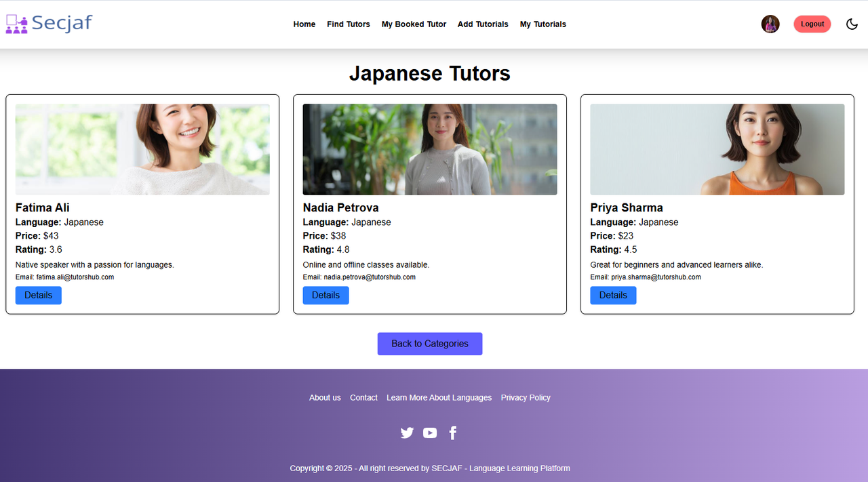The width and height of the screenshot is (868, 482).
Task: Open the Privacy Policy footer link
Action: point(526,398)
